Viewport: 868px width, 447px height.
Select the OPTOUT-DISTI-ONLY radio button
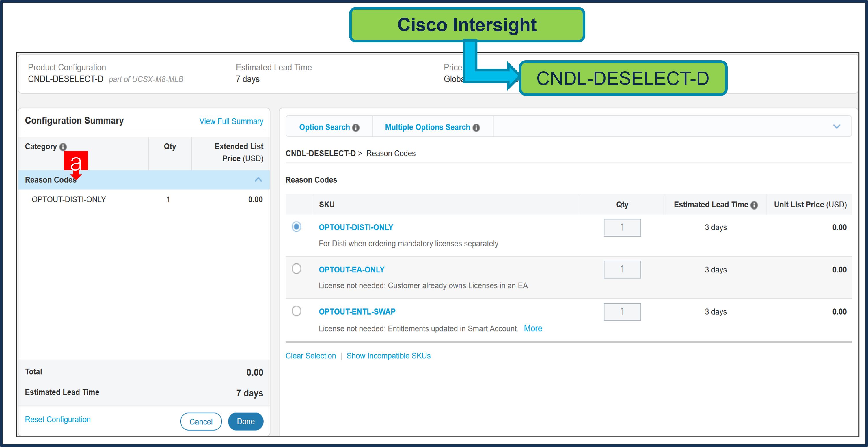click(296, 227)
